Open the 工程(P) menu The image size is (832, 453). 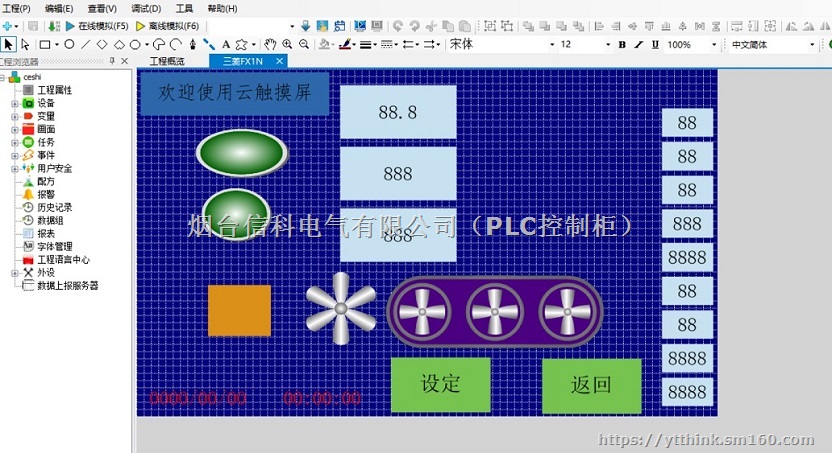[16, 8]
